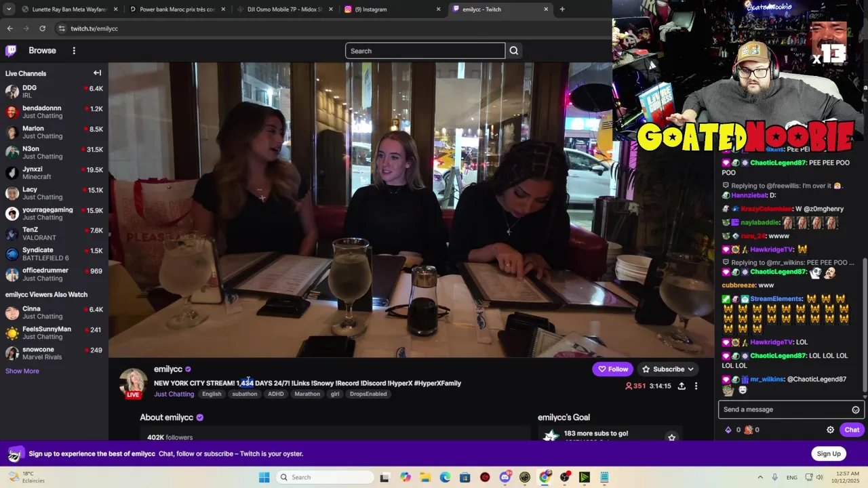The image size is (868, 488).
Task: Follow the emilycc channel
Action: pos(613,369)
